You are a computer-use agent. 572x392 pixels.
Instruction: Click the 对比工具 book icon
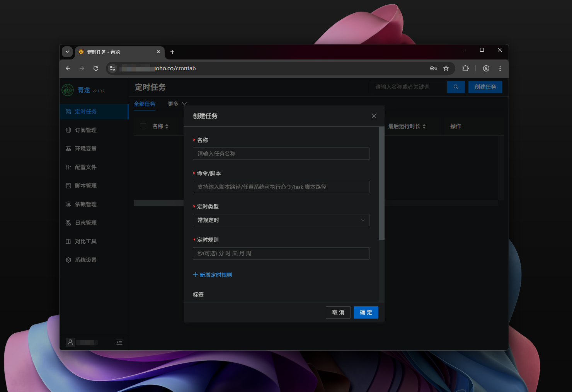pyautogui.click(x=68, y=241)
